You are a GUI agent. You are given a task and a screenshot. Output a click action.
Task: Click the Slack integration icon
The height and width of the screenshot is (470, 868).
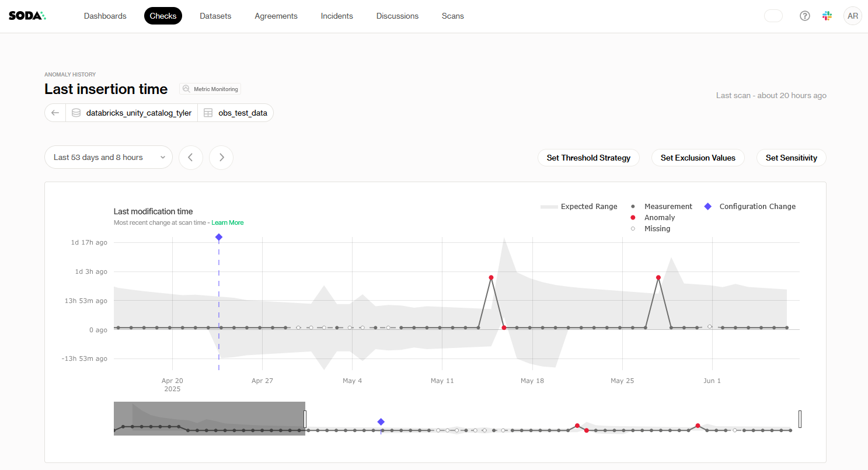tap(827, 16)
